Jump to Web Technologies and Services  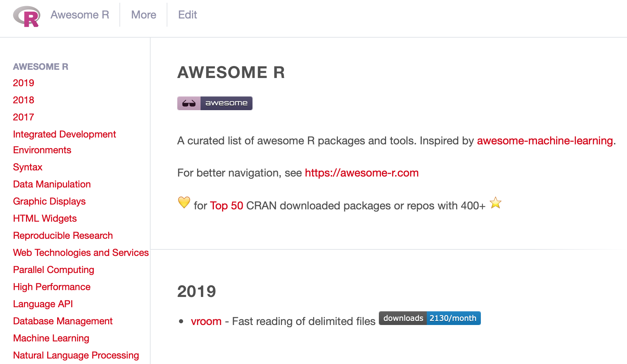81,252
